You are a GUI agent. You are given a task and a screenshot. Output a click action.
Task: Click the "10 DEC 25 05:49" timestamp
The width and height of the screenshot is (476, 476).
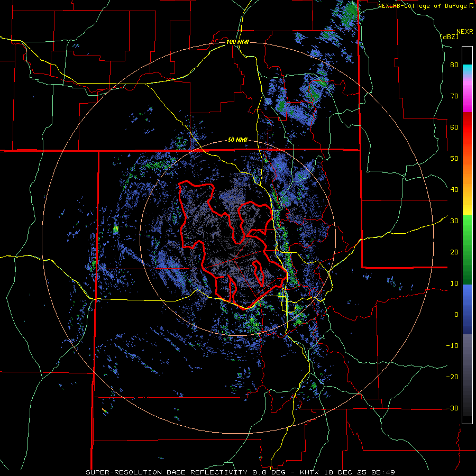click(x=360, y=472)
